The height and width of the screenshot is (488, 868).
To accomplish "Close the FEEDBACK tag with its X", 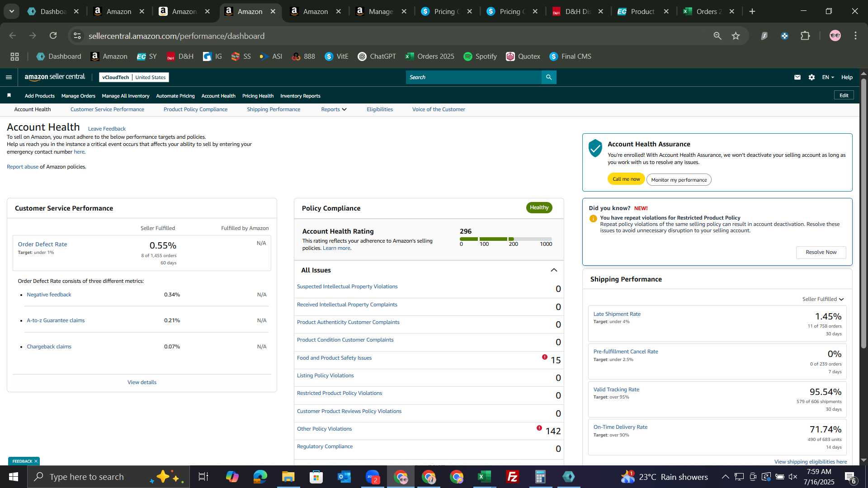I will click(x=36, y=461).
